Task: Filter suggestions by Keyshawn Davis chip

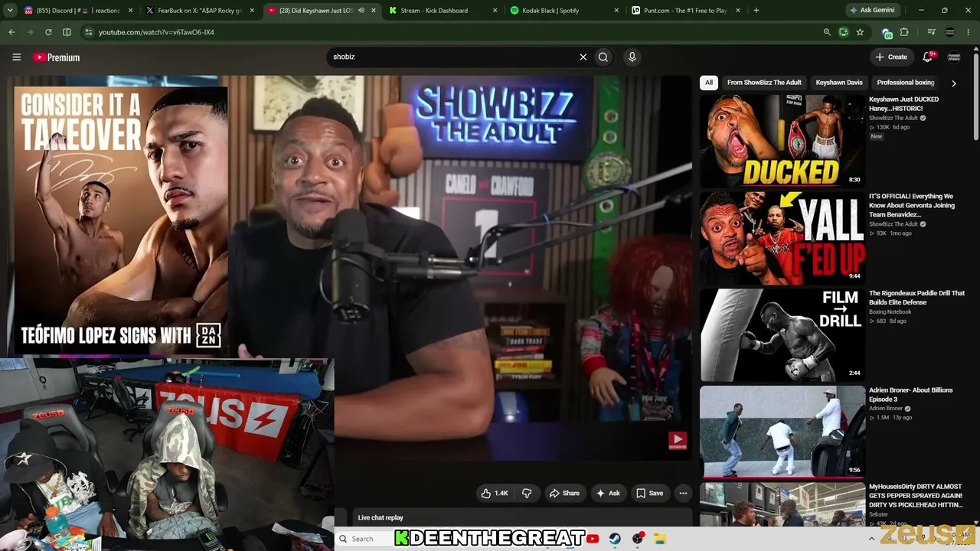Action: (x=839, y=83)
